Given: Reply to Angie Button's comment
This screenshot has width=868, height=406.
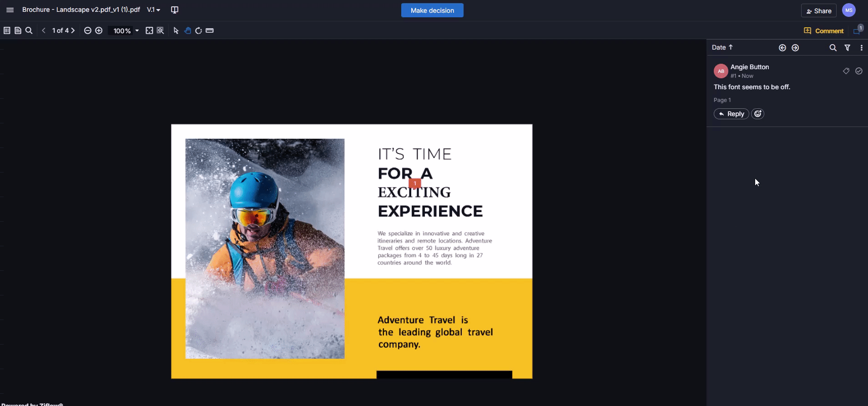Looking at the screenshot, I should 732,114.
